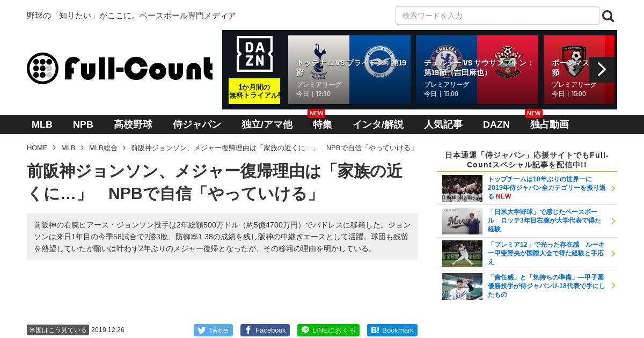Click thumbnail of プレミア12 article

coord(462,254)
